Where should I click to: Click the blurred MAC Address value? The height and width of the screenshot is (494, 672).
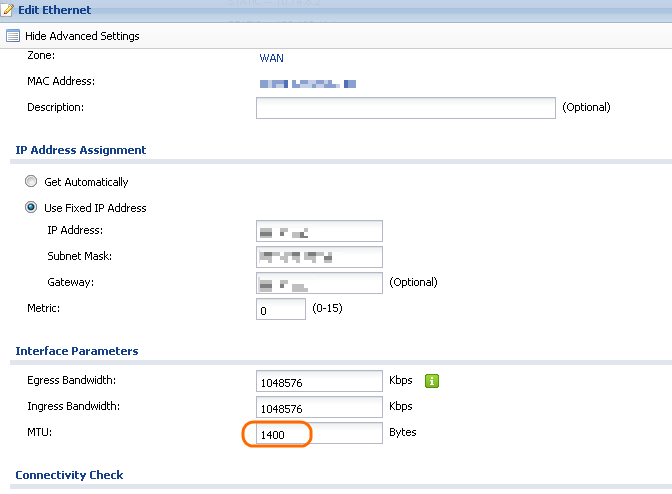(308, 83)
